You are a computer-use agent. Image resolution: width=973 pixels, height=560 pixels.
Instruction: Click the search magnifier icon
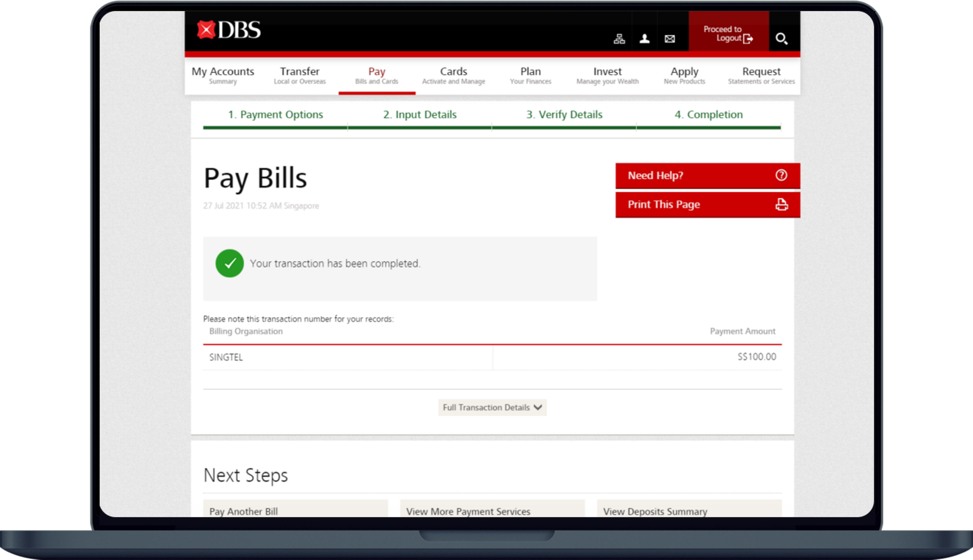pyautogui.click(x=781, y=39)
